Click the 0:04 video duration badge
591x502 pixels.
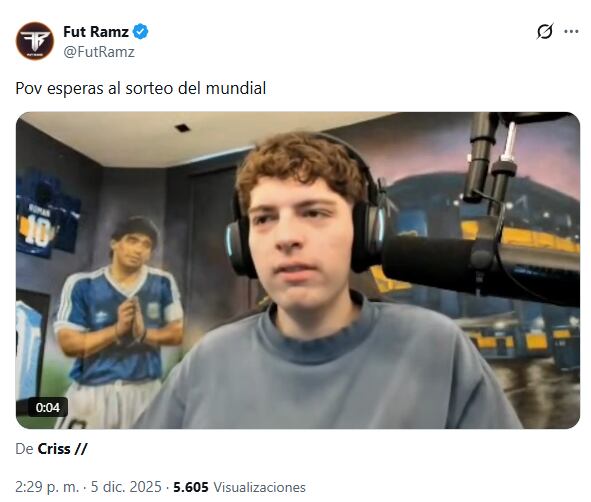coord(48,407)
